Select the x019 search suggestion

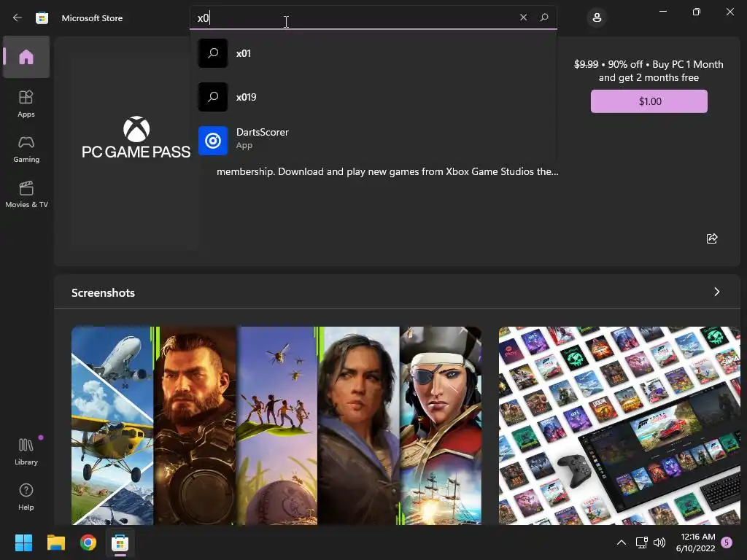tap(373, 97)
